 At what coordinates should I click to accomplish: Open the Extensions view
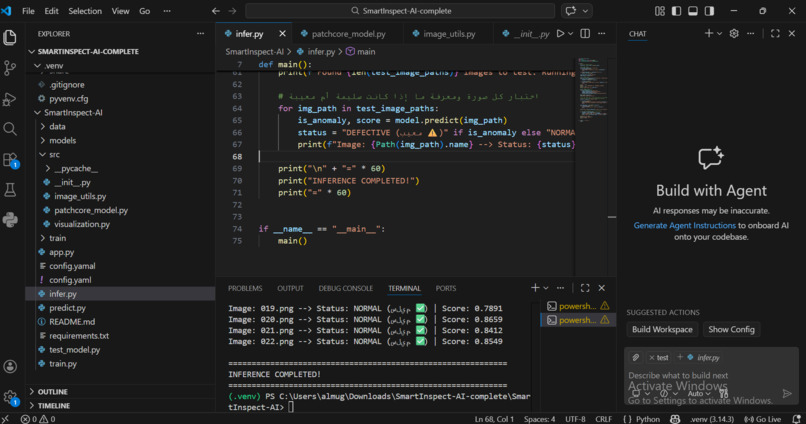tap(10, 160)
